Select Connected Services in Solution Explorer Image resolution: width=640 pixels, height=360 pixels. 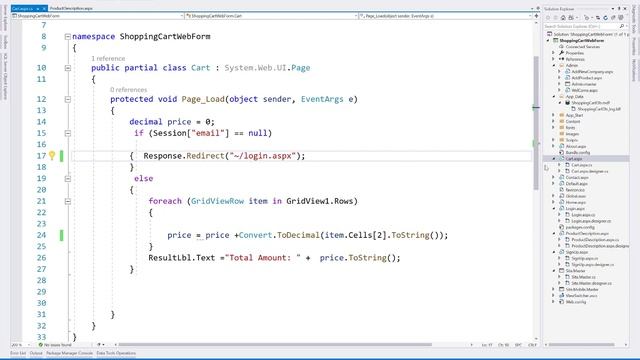[582, 47]
